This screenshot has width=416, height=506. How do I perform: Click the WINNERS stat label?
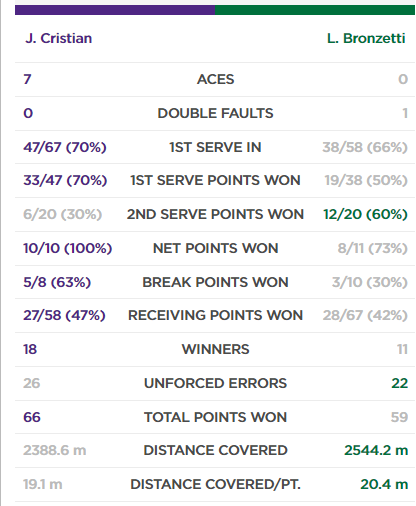click(x=215, y=349)
